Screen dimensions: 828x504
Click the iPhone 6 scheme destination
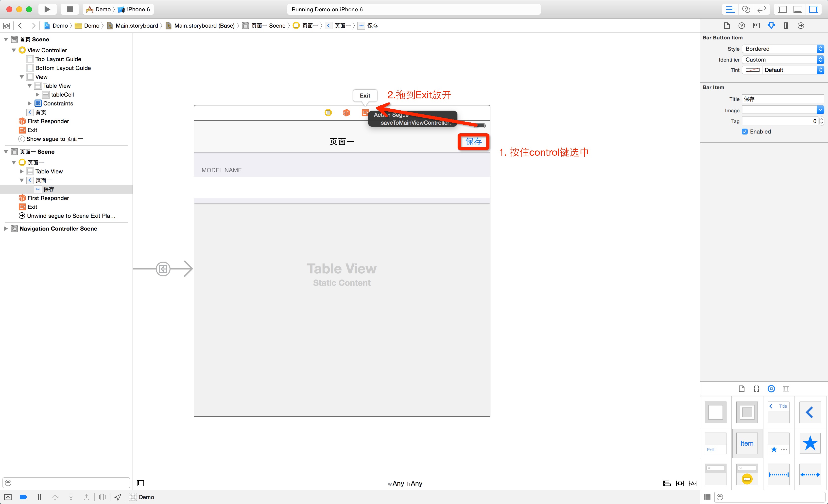pyautogui.click(x=134, y=9)
